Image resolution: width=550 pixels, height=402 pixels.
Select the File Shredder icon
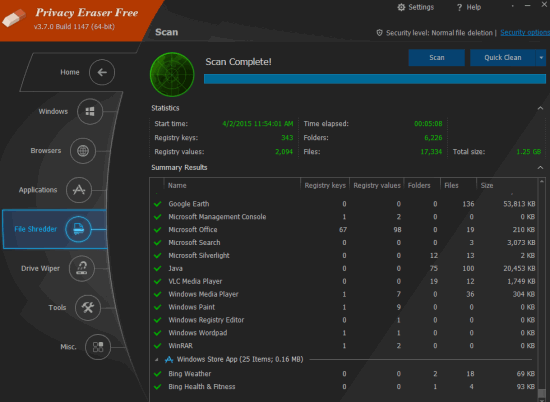(78, 229)
